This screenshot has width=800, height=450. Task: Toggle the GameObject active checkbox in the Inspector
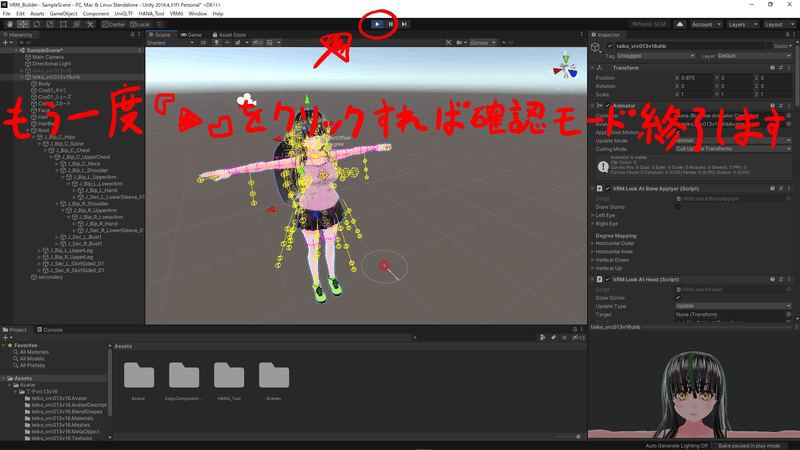pos(610,46)
